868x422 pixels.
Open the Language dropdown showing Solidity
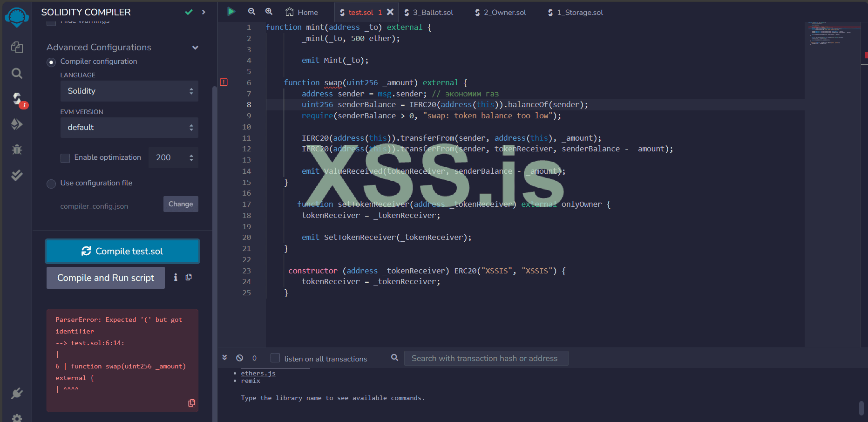[x=129, y=91]
